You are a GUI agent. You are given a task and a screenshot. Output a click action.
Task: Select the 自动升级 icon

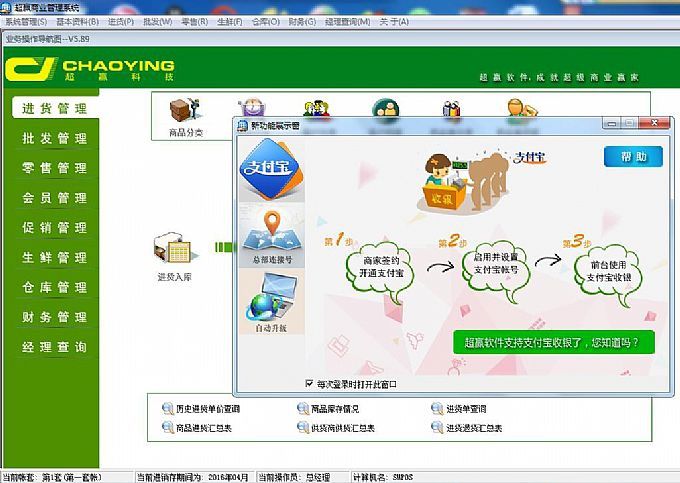click(x=271, y=302)
